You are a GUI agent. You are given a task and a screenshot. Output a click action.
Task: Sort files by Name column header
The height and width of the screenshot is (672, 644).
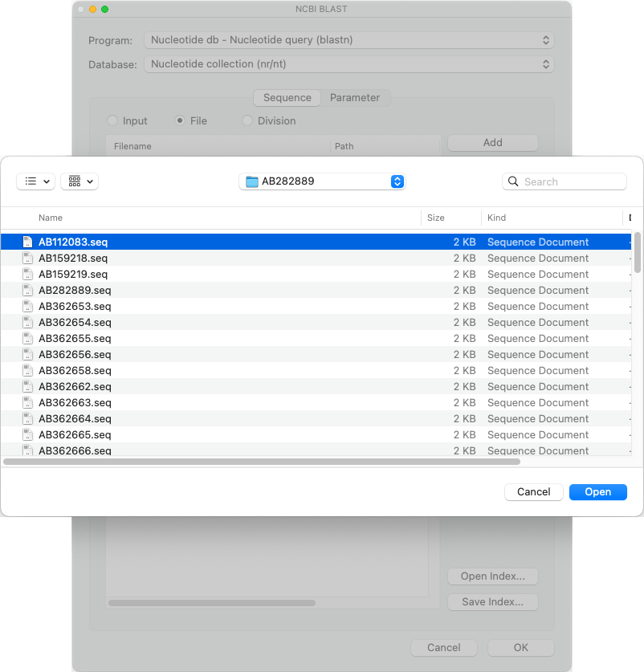[51, 218]
